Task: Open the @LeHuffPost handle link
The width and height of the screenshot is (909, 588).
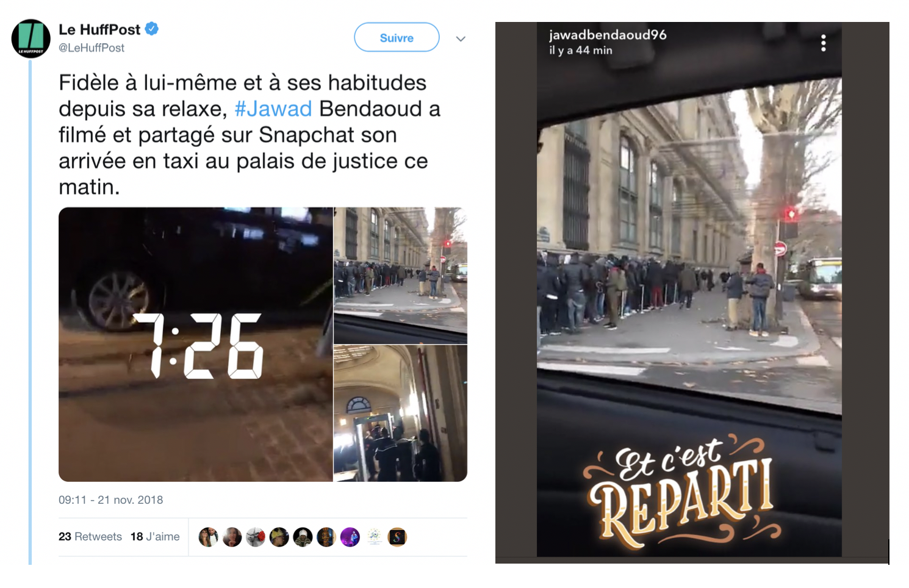Action: 92,48
